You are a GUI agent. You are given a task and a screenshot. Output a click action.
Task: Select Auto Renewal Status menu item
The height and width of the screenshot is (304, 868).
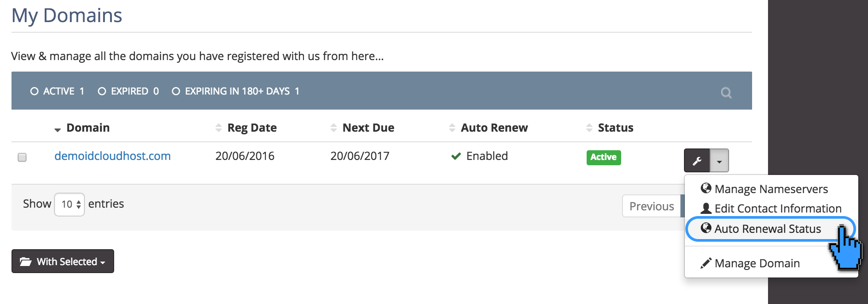click(767, 229)
